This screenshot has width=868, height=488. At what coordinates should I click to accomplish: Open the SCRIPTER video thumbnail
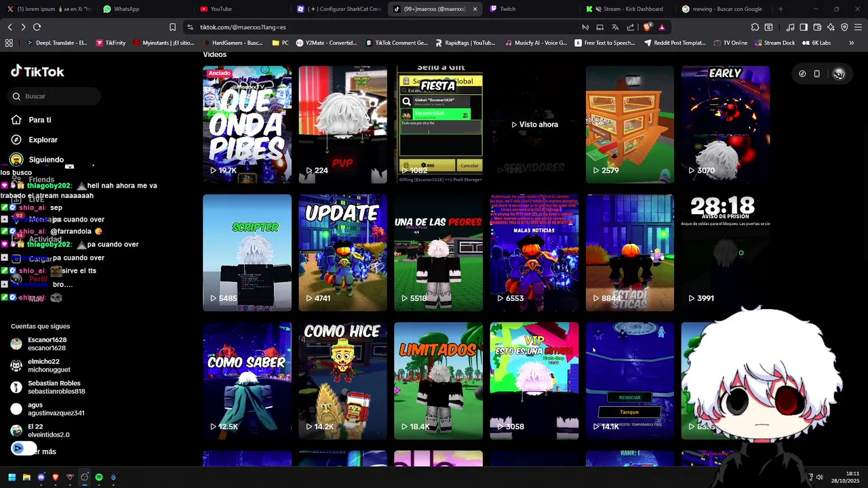coord(247,253)
